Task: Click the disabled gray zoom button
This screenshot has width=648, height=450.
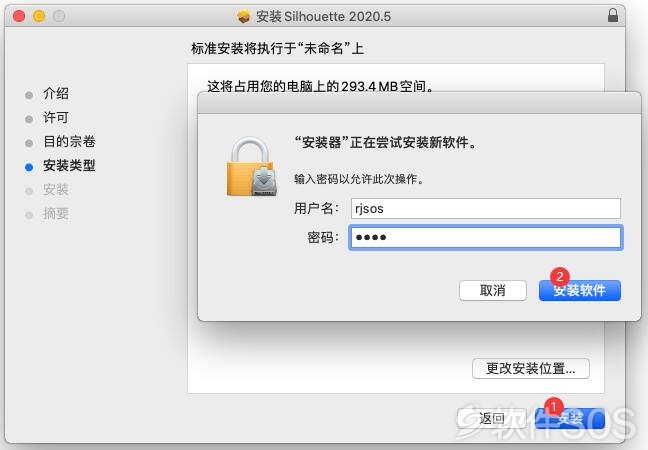Action: [x=59, y=16]
